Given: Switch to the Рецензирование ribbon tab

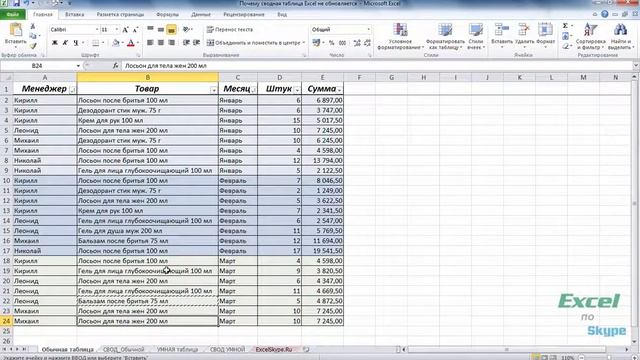Looking at the screenshot, I should point(244,14).
